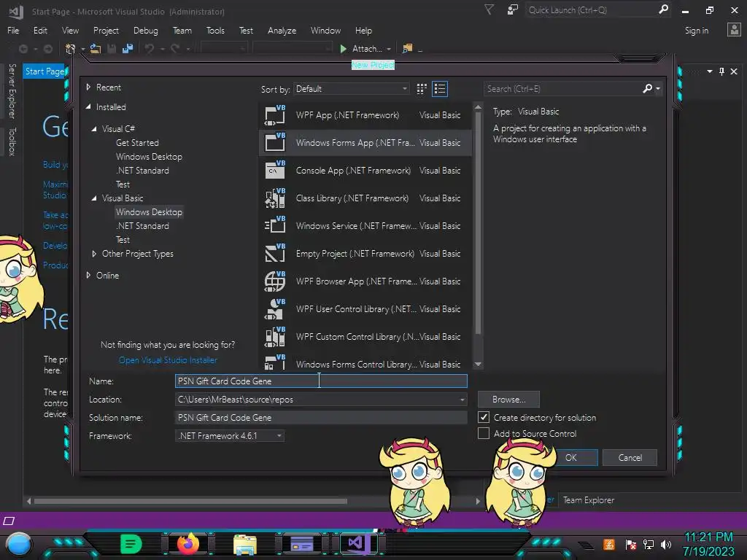Click into the project Name field
The image size is (747, 560).
tap(321, 381)
